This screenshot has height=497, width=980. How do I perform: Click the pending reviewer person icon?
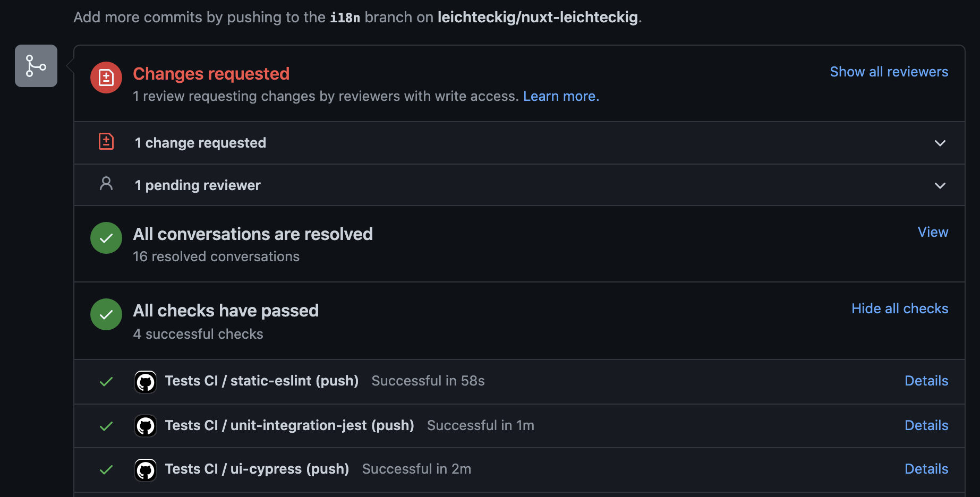[x=106, y=184]
